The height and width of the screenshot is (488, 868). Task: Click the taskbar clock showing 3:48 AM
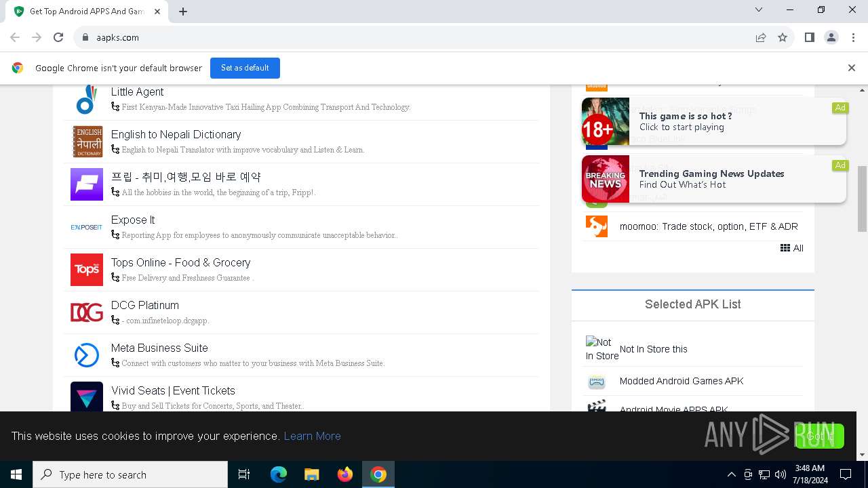(x=810, y=474)
